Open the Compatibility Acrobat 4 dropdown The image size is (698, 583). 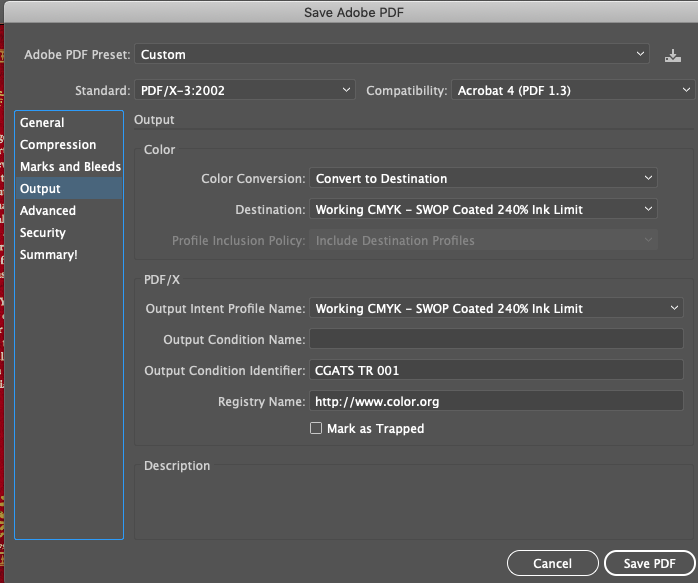click(572, 91)
